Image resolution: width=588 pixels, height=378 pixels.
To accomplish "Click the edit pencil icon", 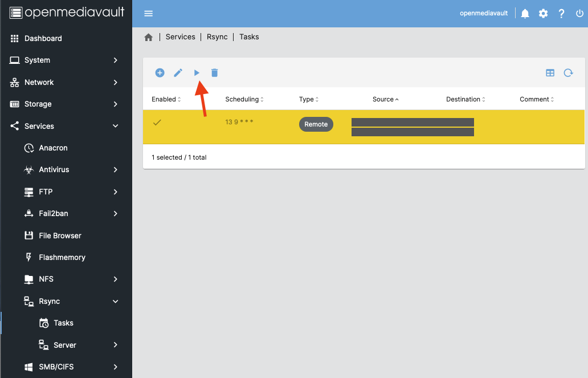I will [178, 73].
